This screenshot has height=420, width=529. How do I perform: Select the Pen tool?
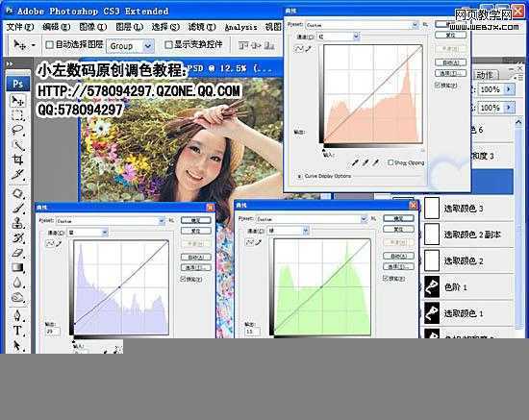[x=17, y=315]
